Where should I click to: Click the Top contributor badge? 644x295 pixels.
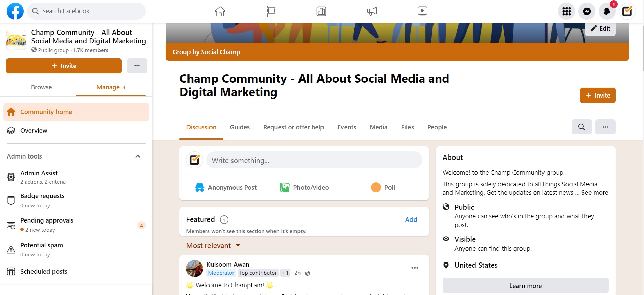pyautogui.click(x=258, y=273)
